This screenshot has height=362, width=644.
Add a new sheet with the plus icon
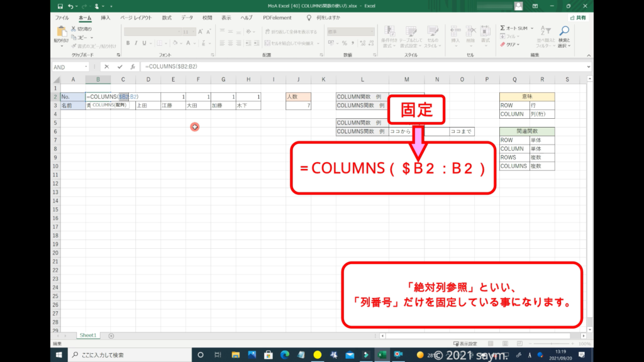[x=111, y=336]
